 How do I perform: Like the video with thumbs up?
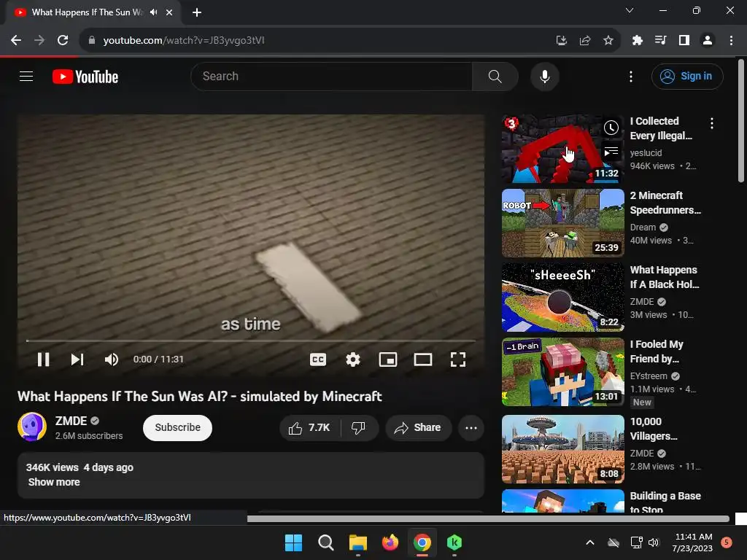[309, 427]
